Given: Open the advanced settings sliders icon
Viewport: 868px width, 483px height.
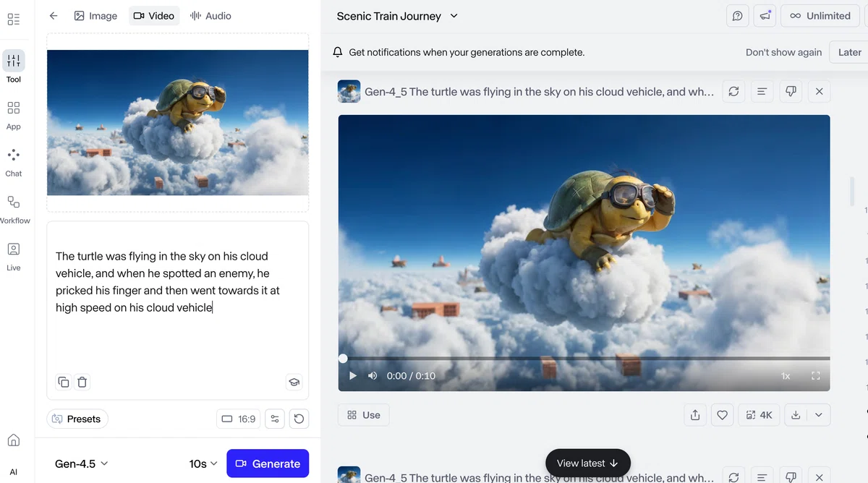Looking at the screenshot, I should pyautogui.click(x=274, y=419).
